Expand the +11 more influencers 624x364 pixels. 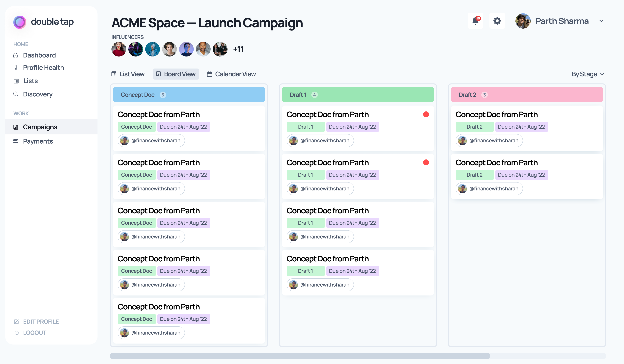coord(238,49)
